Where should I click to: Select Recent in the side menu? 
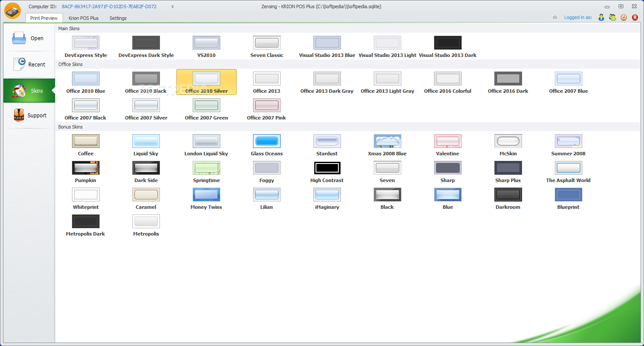coord(29,64)
